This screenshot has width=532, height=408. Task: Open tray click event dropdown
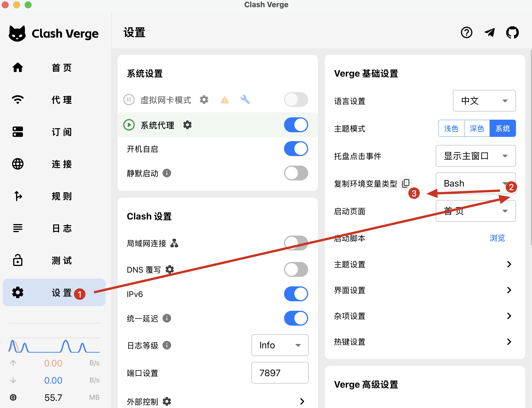[476, 156]
